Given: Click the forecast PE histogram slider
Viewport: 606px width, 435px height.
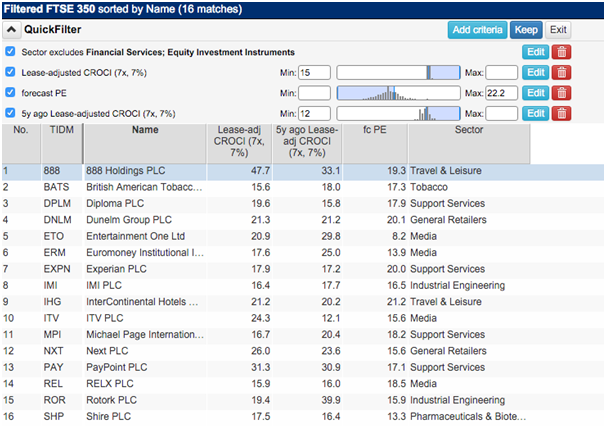Looking at the screenshot, I should click(398, 93).
